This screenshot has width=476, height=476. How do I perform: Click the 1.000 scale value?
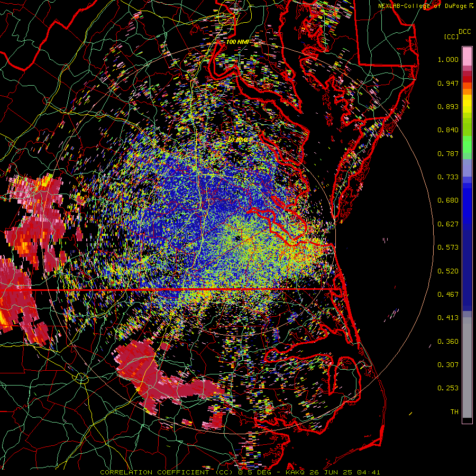coord(448,59)
